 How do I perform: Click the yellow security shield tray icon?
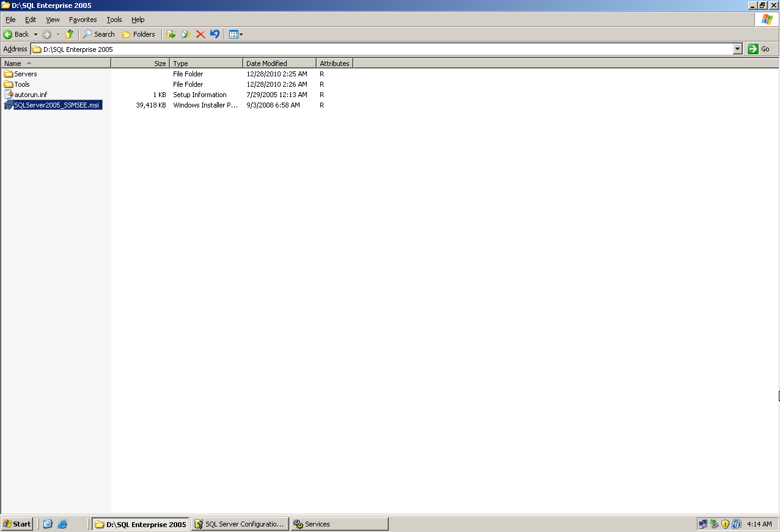(725, 524)
